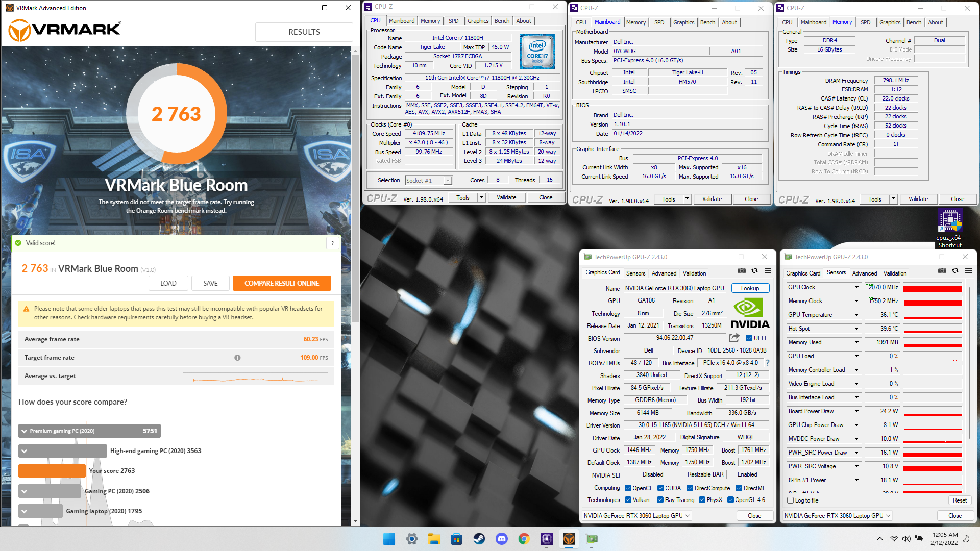Enable Log to file checkbox
The height and width of the screenshot is (551, 980).
point(791,500)
